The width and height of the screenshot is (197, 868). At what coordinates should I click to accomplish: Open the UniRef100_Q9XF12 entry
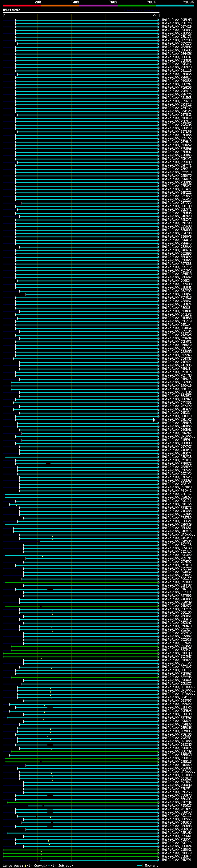pyautogui.click(x=176, y=104)
